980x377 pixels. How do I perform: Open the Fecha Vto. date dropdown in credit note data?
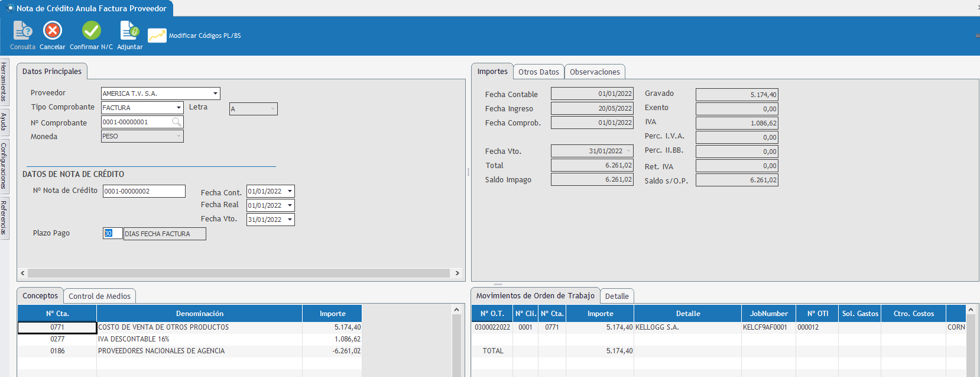click(x=290, y=220)
